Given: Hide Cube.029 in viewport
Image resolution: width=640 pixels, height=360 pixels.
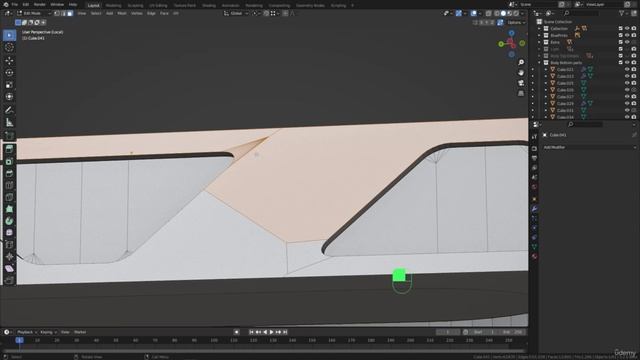Looking at the screenshot, I should pyautogui.click(x=627, y=104).
